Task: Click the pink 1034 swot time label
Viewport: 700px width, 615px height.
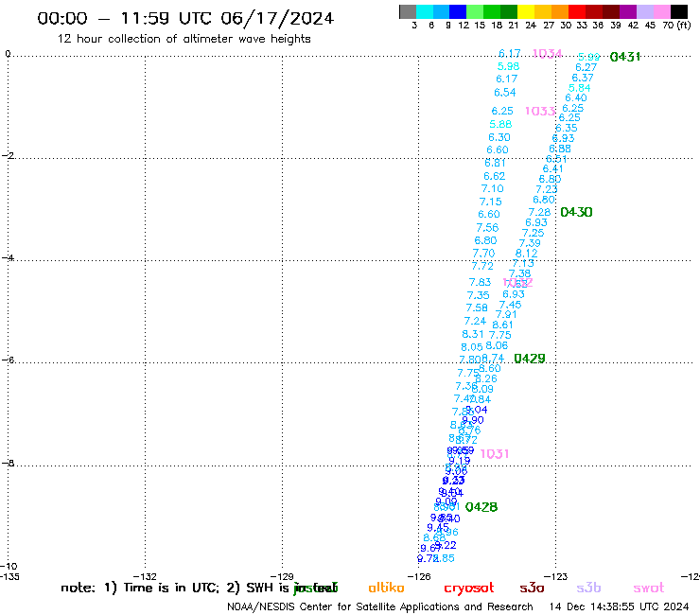Action: (548, 54)
